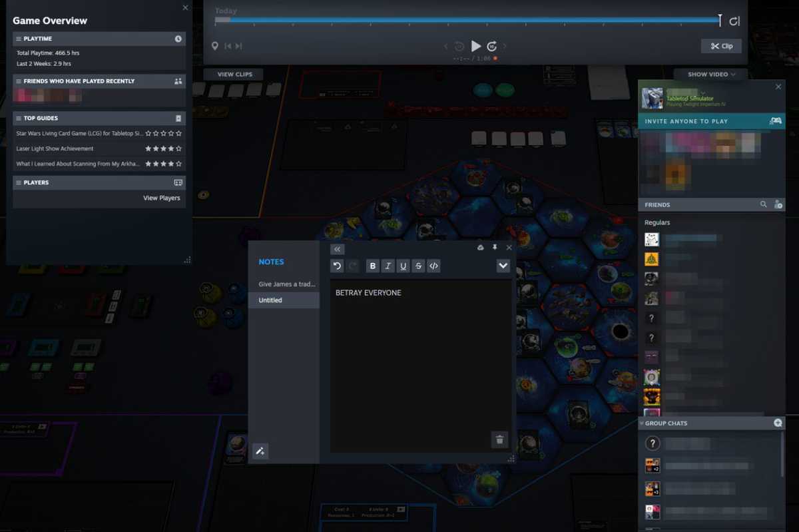Open question-mark group chat entry
Screen dimensions: 799x532
(711, 443)
